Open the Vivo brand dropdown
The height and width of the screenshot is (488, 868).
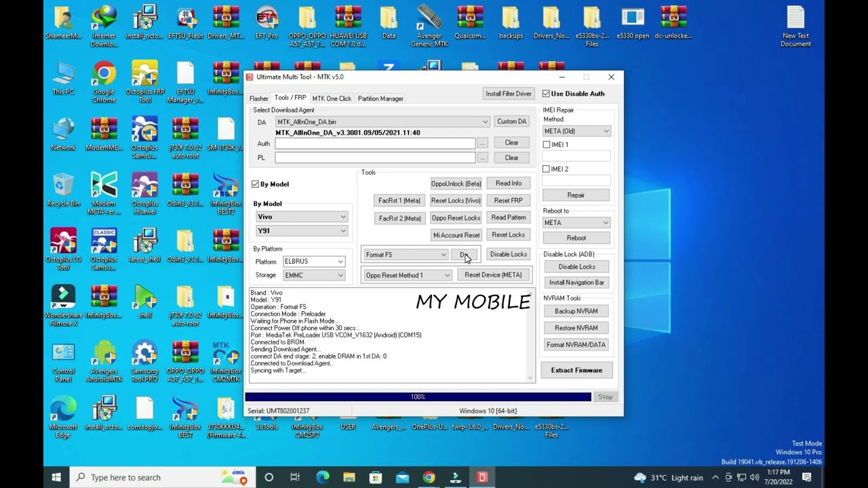pyautogui.click(x=302, y=217)
